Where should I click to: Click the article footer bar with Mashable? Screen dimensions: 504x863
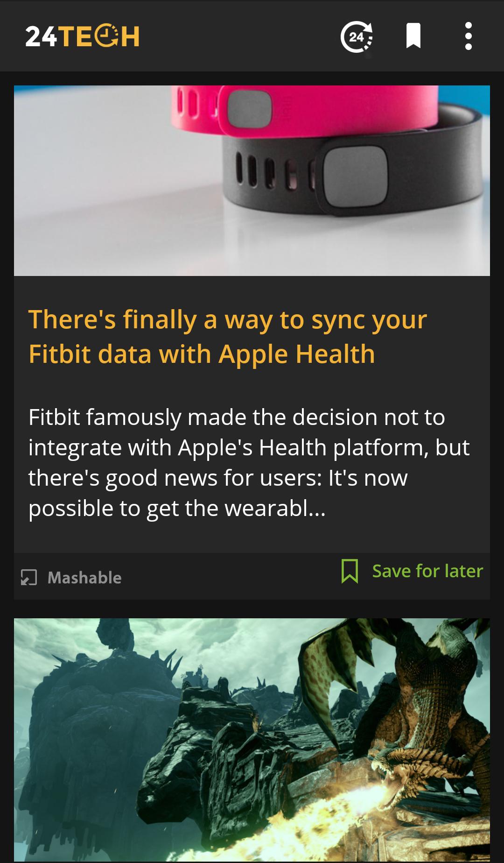click(x=252, y=576)
